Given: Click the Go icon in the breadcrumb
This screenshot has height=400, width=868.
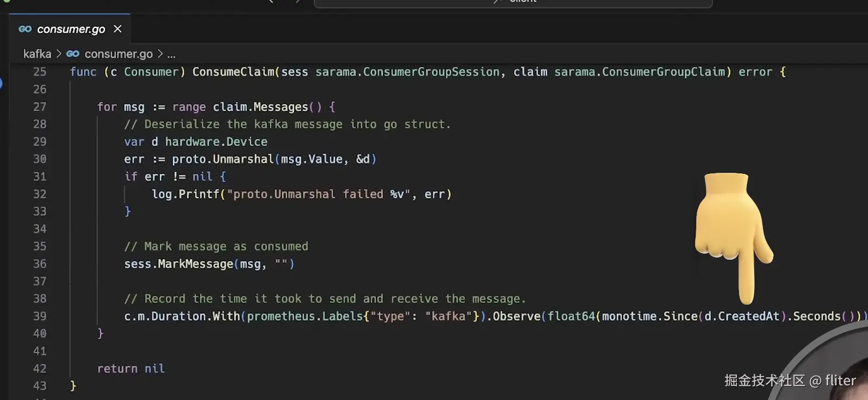Looking at the screenshot, I should [73, 54].
